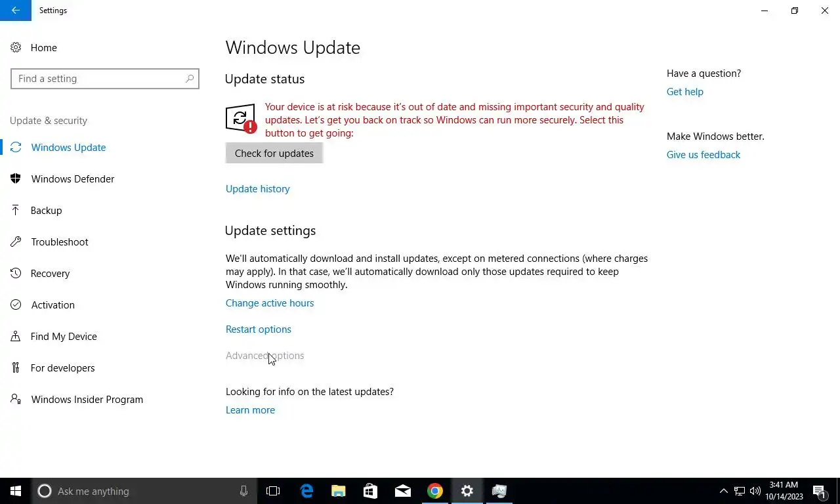Click the Backup upload arrow icon

[16, 211]
